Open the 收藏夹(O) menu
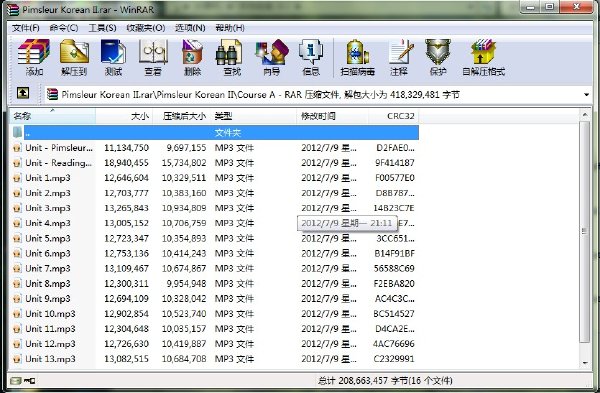Viewport: 600px width, 393px height. click(x=145, y=28)
